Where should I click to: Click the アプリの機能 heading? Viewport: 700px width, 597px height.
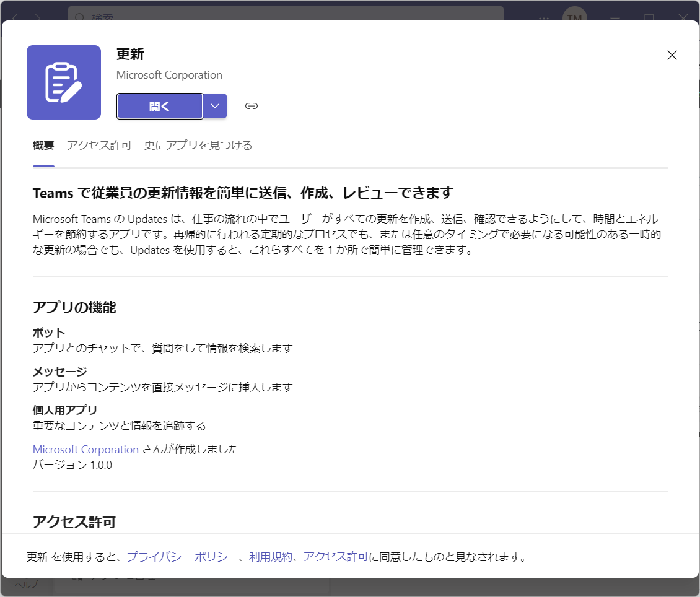click(74, 307)
